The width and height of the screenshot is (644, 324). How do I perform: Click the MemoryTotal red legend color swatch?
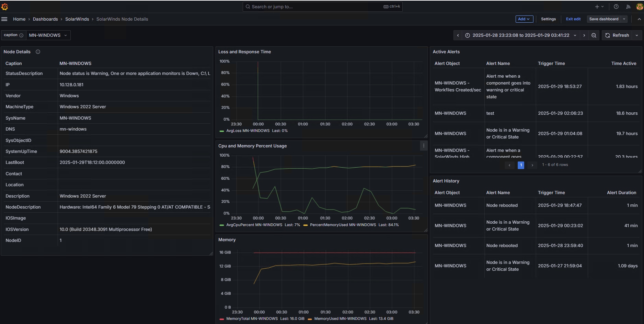point(222,319)
